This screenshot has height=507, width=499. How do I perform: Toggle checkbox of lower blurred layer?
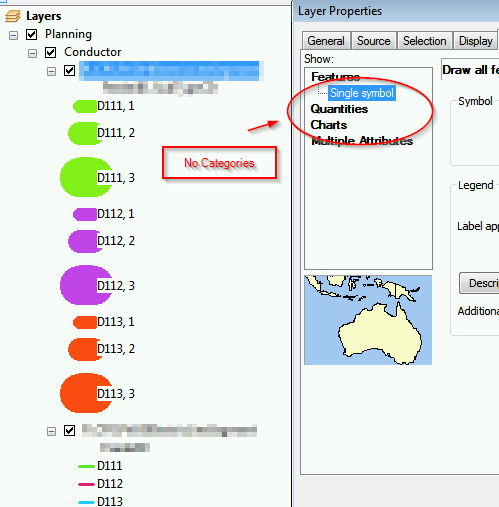point(69,431)
